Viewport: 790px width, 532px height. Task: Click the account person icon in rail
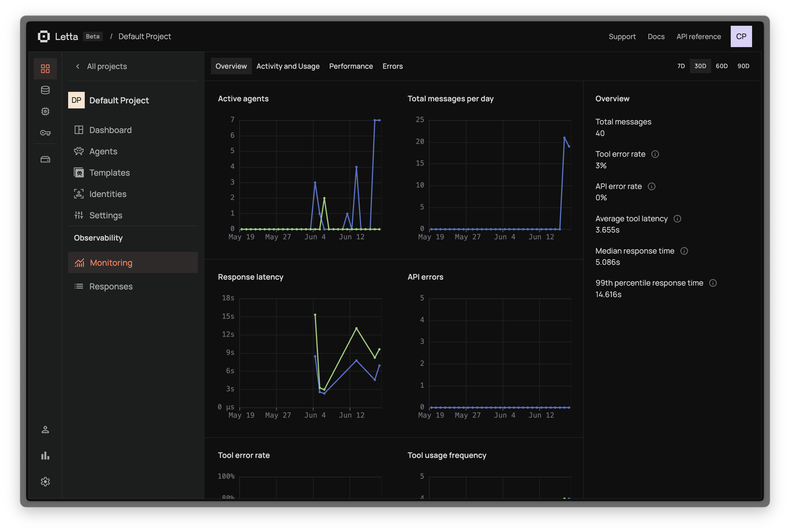pyautogui.click(x=45, y=430)
